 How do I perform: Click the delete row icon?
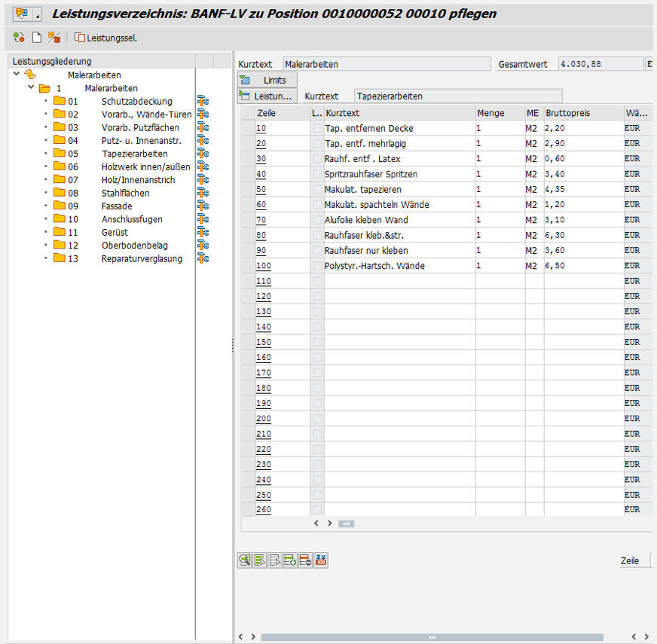(305, 560)
